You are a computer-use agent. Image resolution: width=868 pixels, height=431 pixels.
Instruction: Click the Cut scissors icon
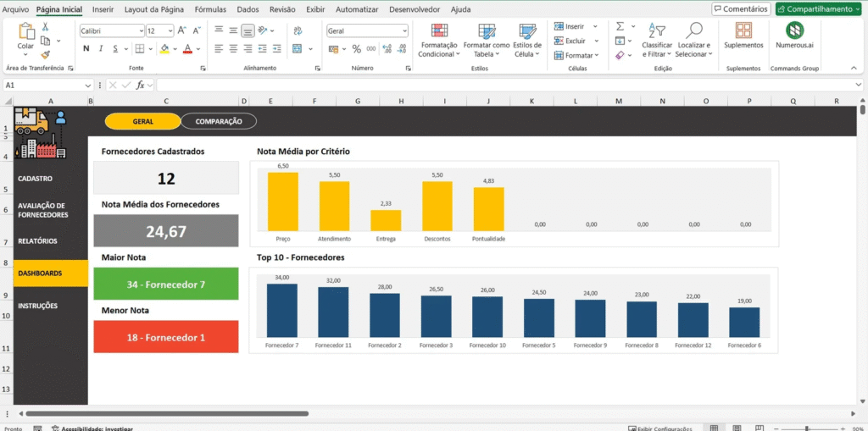tap(45, 27)
